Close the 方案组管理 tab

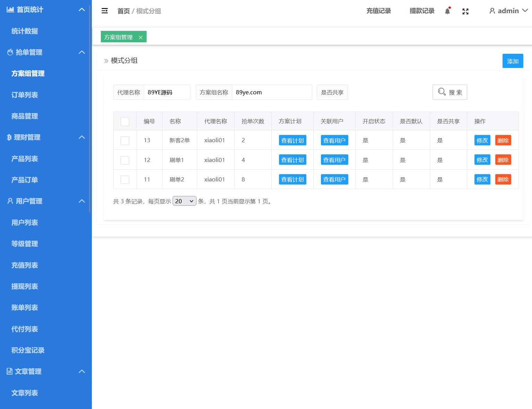click(140, 37)
